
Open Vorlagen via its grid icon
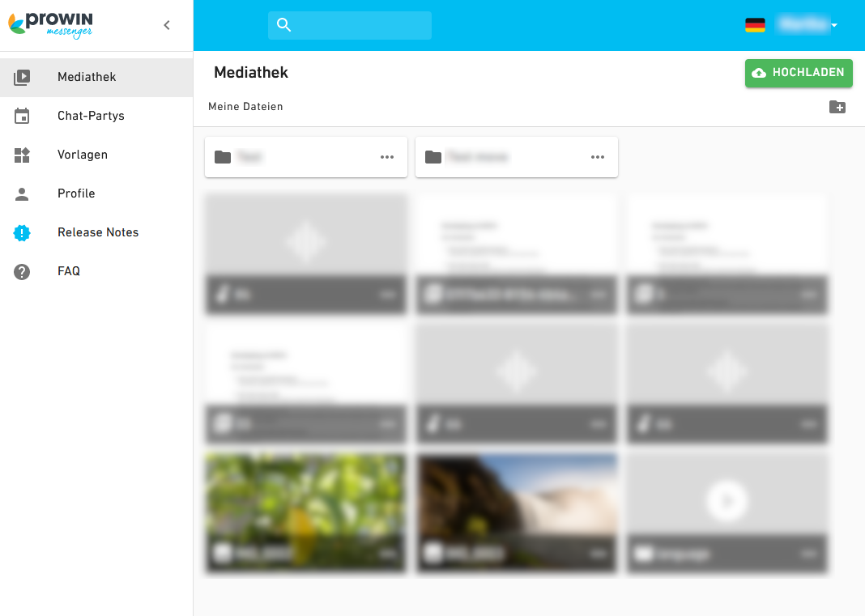21,154
